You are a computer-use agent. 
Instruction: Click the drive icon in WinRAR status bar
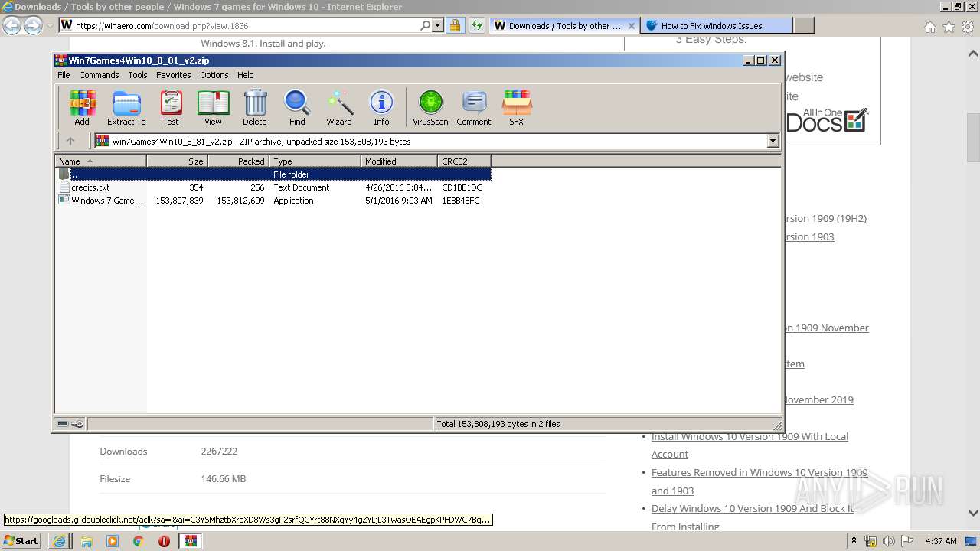point(63,424)
